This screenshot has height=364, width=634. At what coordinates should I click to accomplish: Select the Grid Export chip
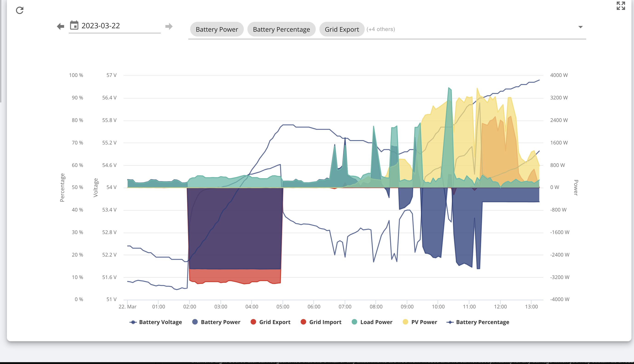click(342, 29)
